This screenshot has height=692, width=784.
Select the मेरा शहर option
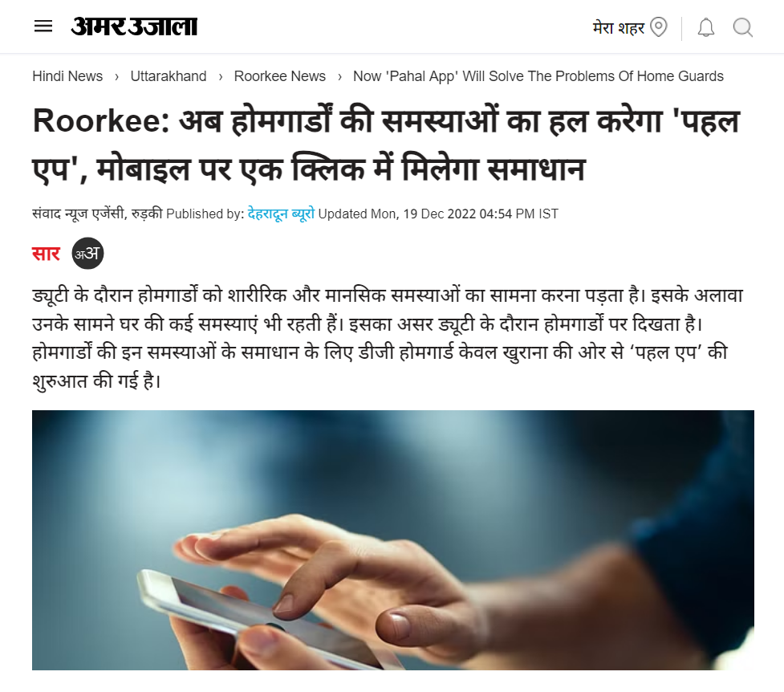click(619, 27)
